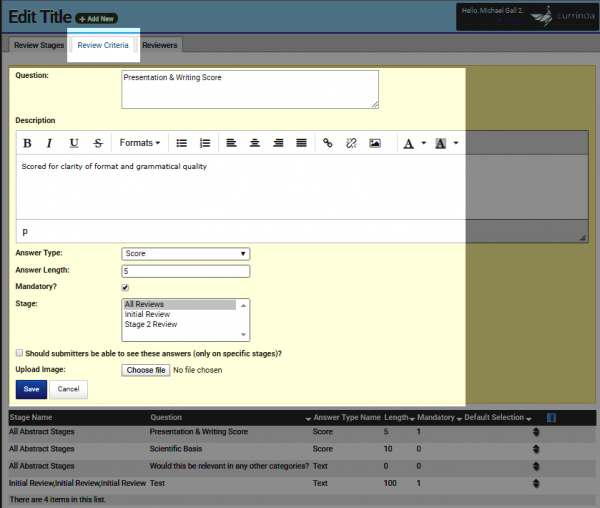Toggle submitters can see answers checkbox

[x=19, y=353]
